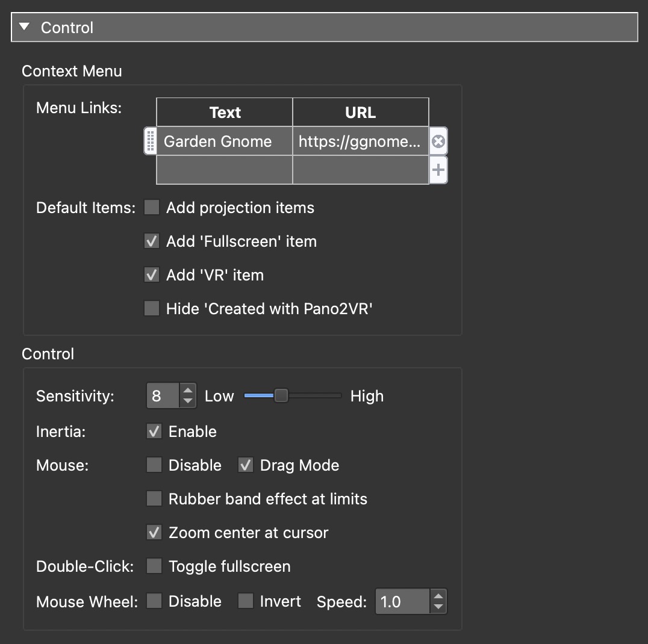Enable Add projection items checkbox
Image resolution: width=648 pixels, height=644 pixels.
pyautogui.click(x=152, y=208)
